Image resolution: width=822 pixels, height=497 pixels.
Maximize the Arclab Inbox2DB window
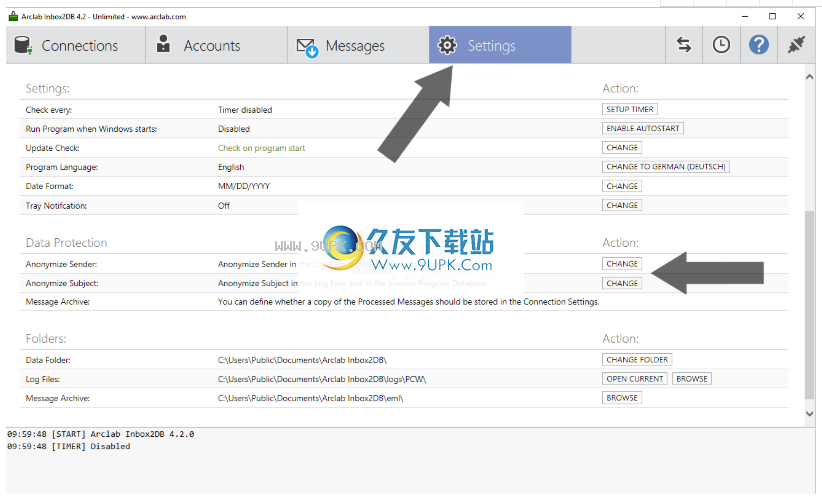[772, 16]
